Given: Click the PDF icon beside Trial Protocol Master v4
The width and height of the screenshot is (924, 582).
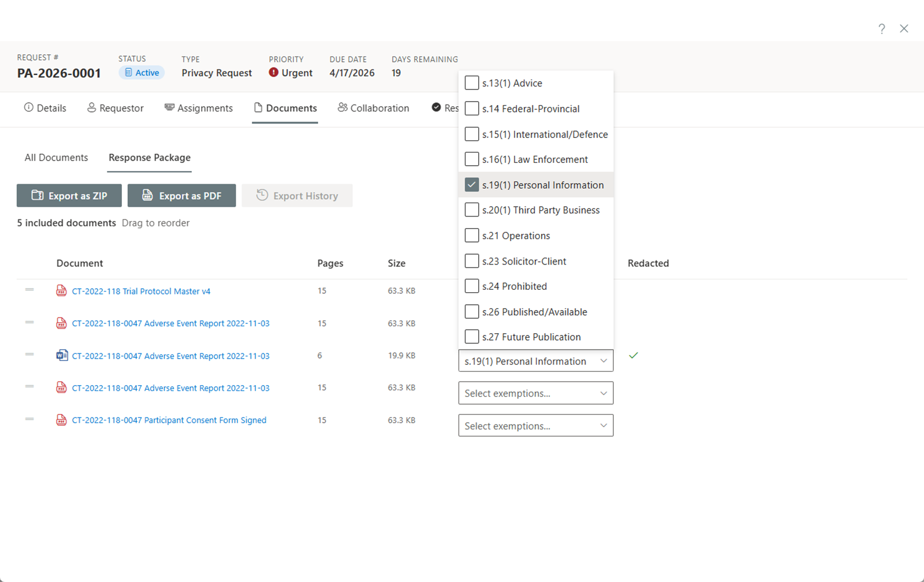Looking at the screenshot, I should point(61,291).
